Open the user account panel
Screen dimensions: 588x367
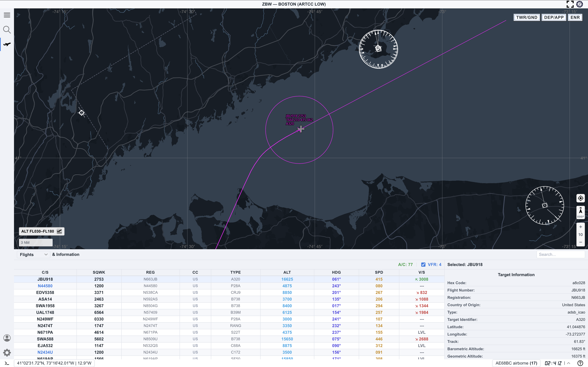(x=7, y=338)
